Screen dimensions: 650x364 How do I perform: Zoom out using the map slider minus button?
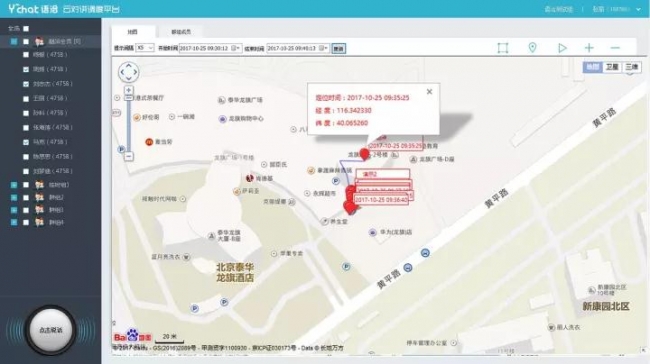(129, 157)
